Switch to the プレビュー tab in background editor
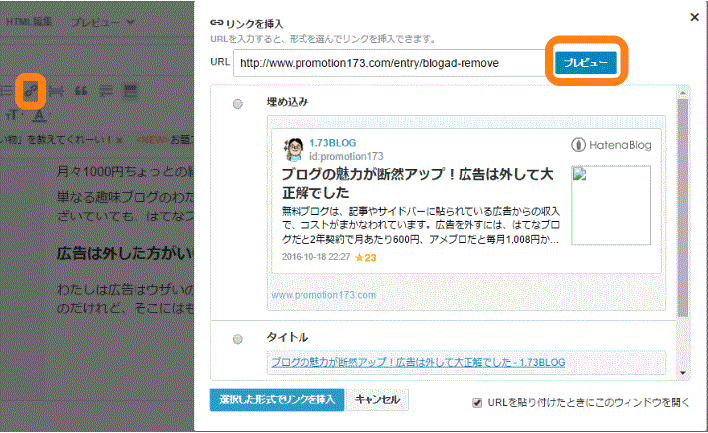Image resolution: width=708 pixels, height=433 pixels. point(95,22)
